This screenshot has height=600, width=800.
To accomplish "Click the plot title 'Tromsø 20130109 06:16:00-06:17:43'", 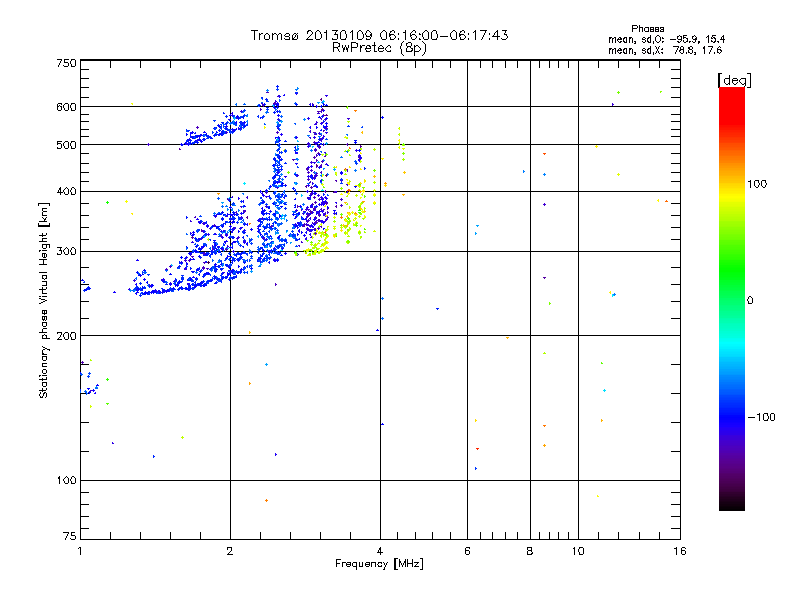I will point(379,35).
